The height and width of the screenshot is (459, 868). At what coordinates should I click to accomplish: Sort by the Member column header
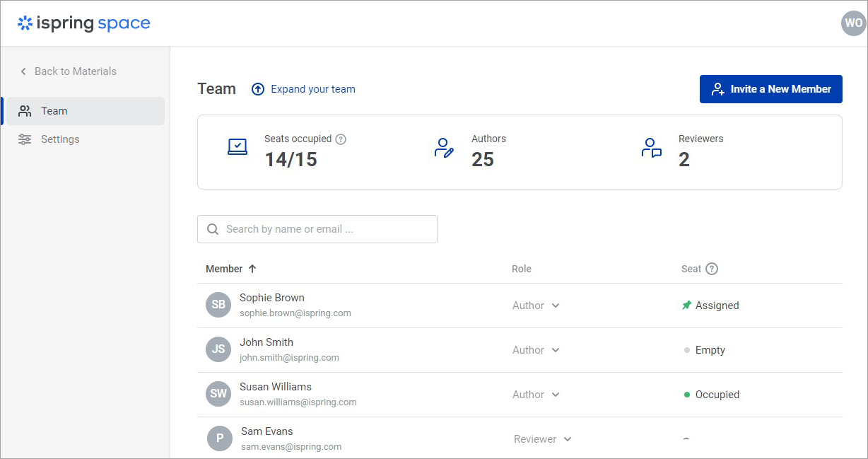(x=224, y=269)
